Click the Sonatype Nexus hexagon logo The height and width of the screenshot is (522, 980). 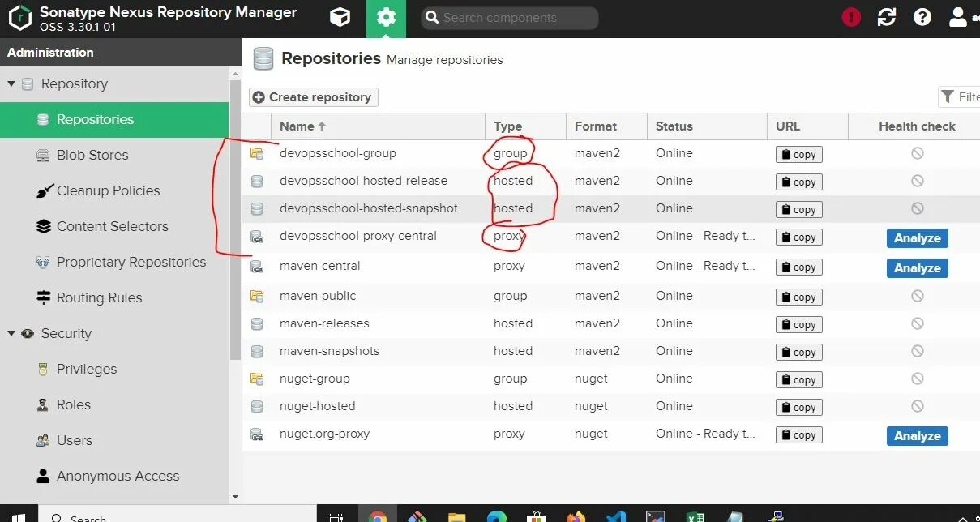(x=19, y=17)
